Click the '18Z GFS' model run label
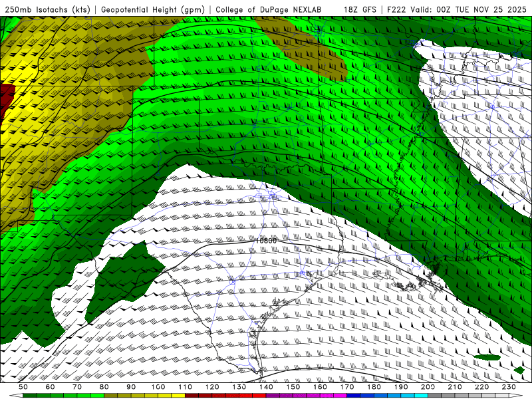 pos(360,9)
